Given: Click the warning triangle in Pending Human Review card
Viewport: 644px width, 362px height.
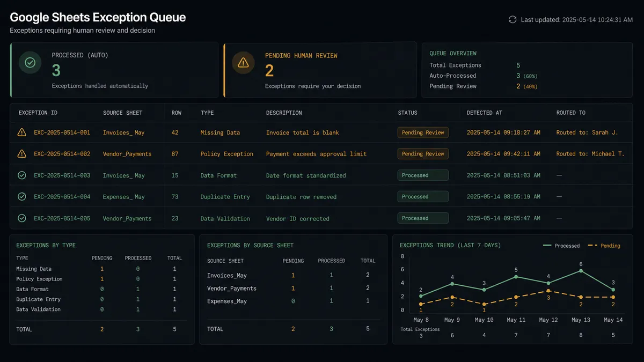Looking at the screenshot, I should [243, 63].
